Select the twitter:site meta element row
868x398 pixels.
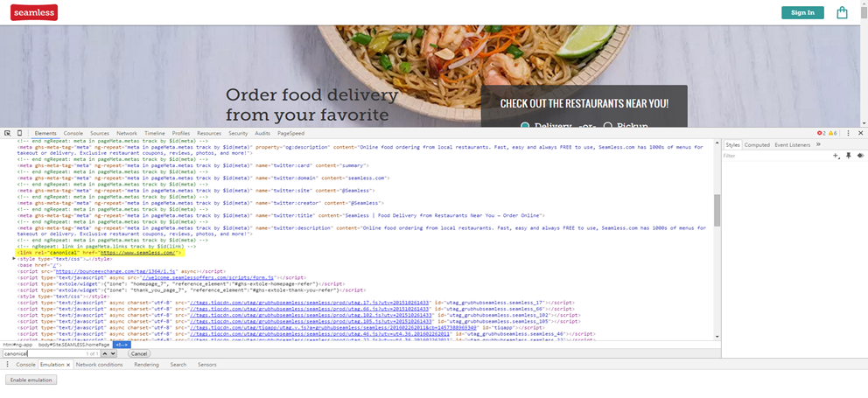(x=196, y=191)
